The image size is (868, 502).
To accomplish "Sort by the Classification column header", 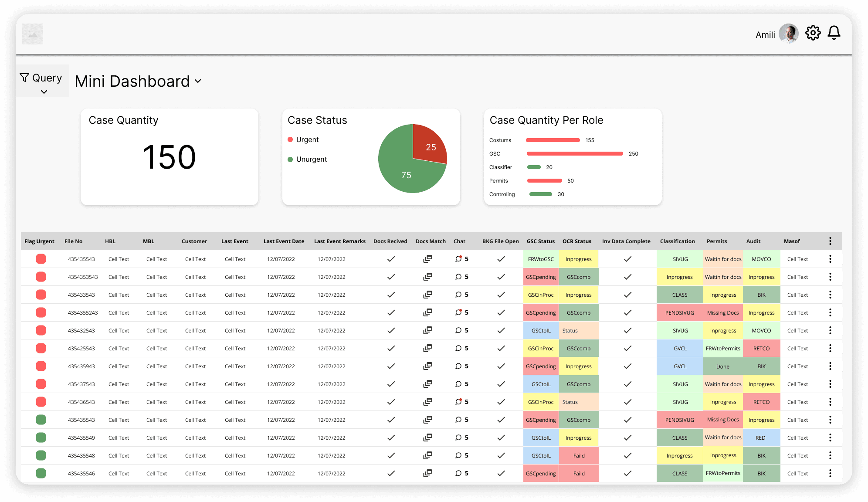I will click(x=677, y=241).
